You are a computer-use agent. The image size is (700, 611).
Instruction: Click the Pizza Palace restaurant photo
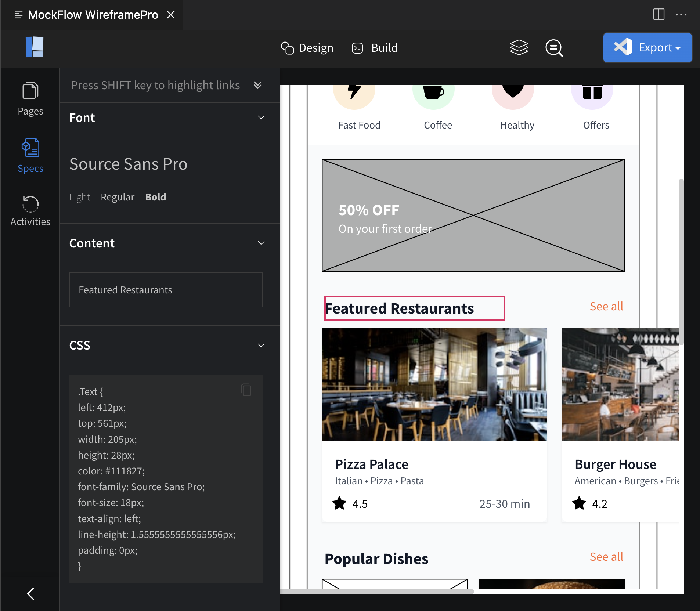click(x=434, y=384)
